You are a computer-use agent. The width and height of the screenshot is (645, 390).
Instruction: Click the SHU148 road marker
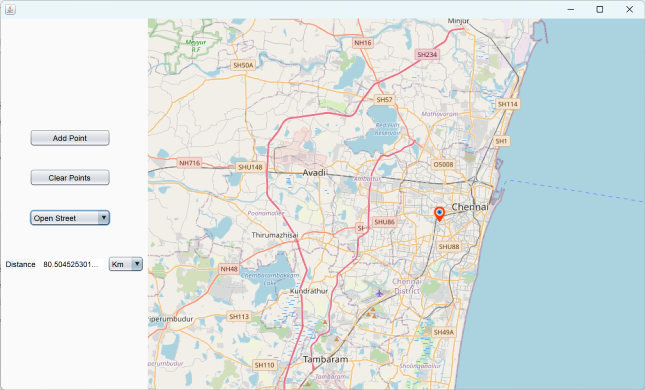point(250,167)
